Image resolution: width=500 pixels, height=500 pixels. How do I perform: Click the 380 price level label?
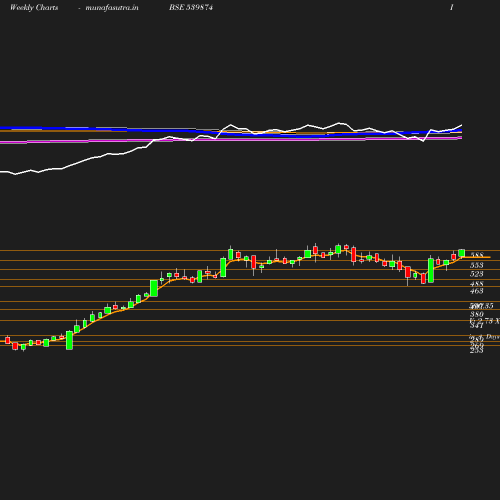point(477,314)
